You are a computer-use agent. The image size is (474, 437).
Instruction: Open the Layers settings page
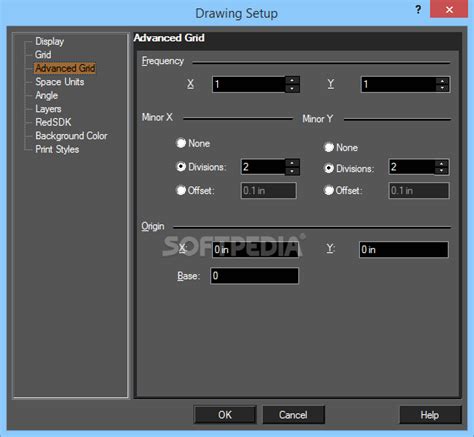[x=48, y=109]
